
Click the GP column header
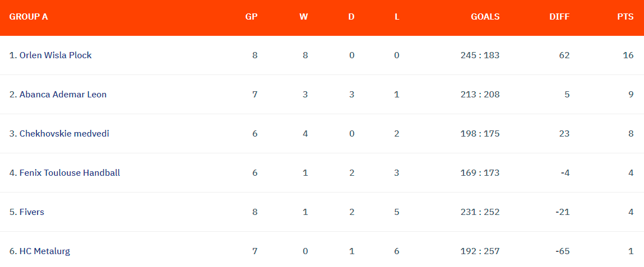click(x=251, y=17)
